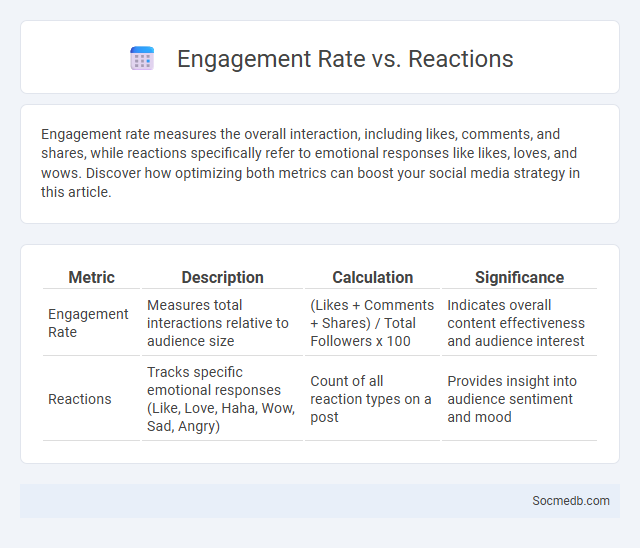Viewport: 640px width, 548px height.
Task: Select the 'Significance' column header
Action: coord(519,277)
